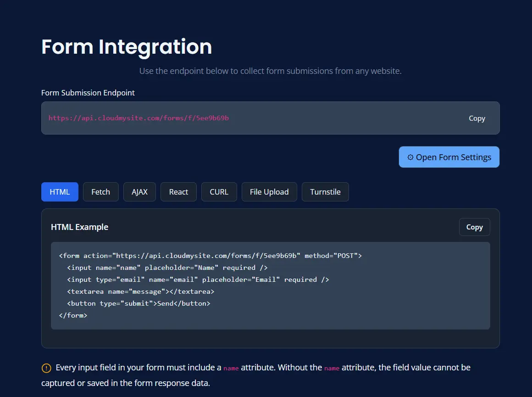
Task: Click the highlighted name attribute in the note
Action: (231, 368)
